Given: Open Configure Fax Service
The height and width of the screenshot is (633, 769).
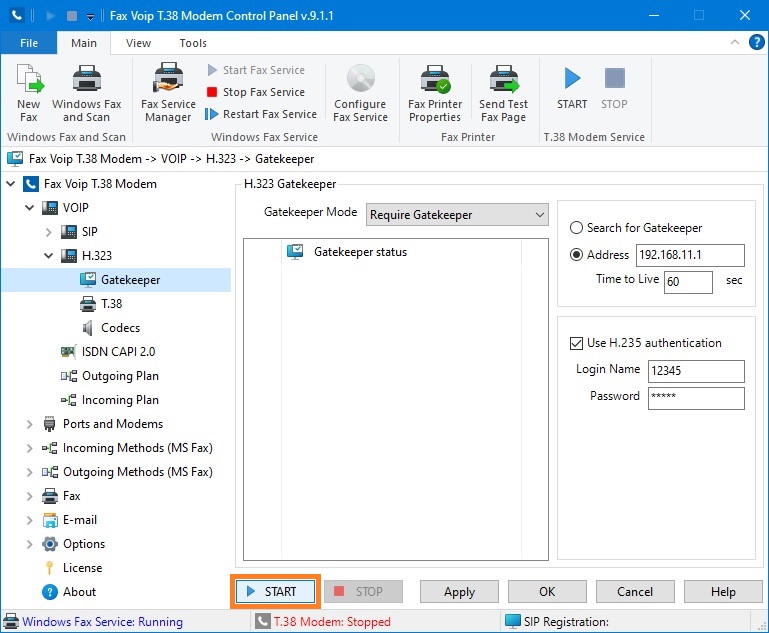Looking at the screenshot, I should (360, 94).
